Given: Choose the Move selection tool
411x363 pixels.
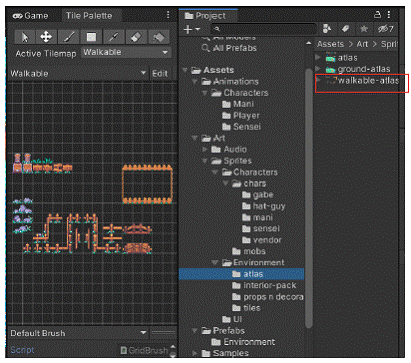Looking at the screenshot, I should click(x=46, y=37).
